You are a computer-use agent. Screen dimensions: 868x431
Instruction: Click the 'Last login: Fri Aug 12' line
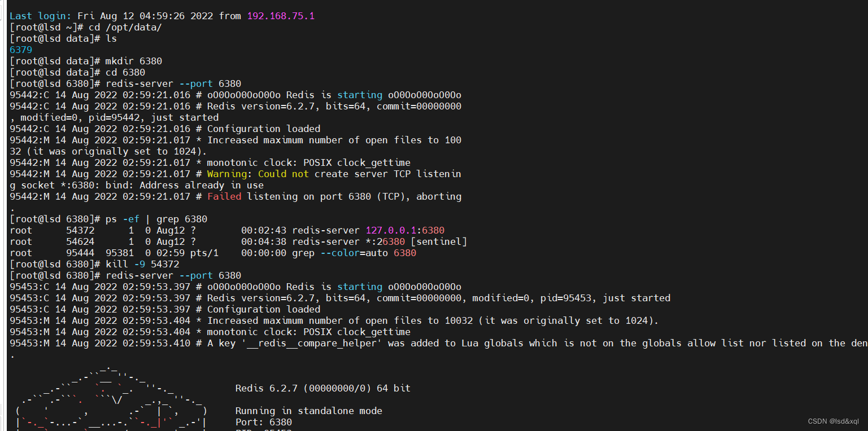[162, 16]
